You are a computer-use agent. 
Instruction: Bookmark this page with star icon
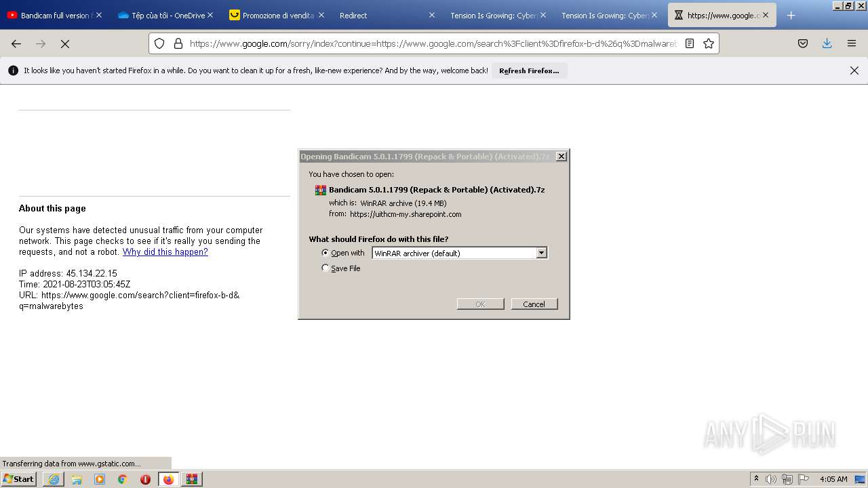point(709,43)
